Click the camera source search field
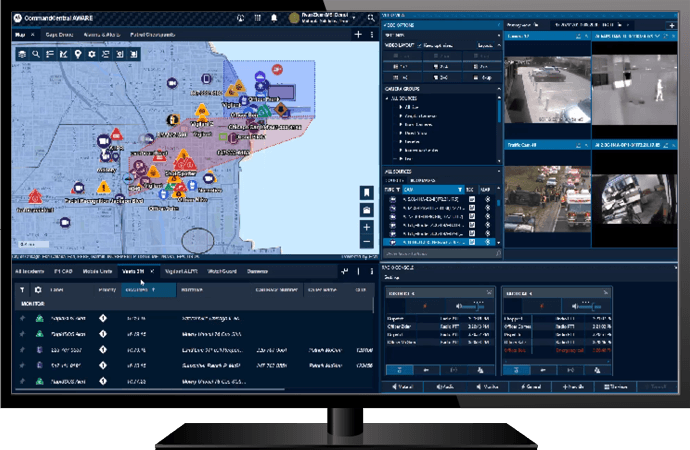The width and height of the screenshot is (690, 450). [x=442, y=254]
